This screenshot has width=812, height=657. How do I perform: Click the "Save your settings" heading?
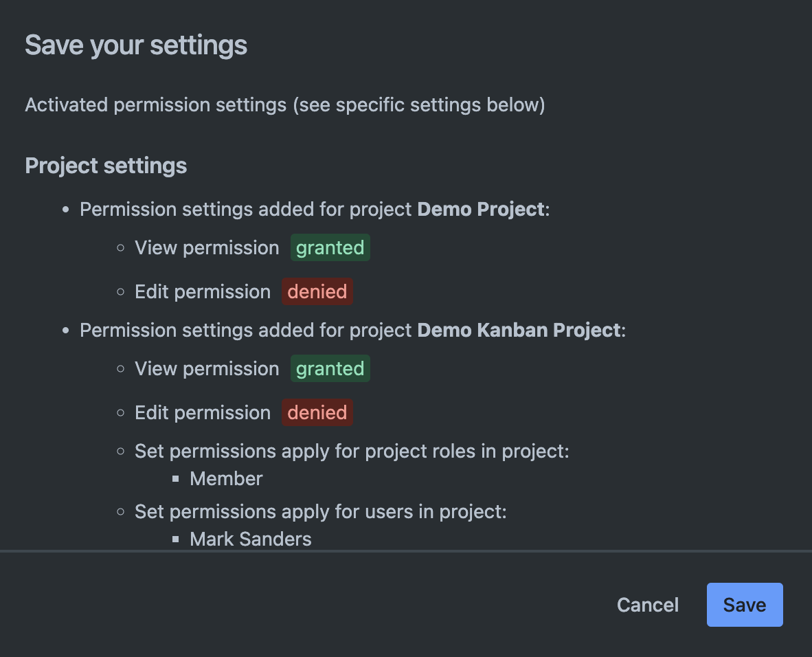(136, 45)
